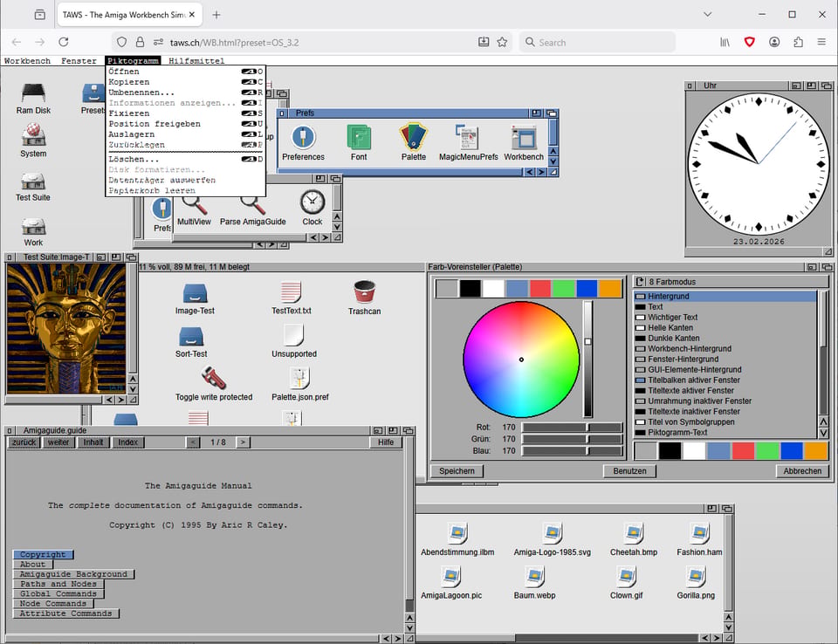Click the Hilfe button in Amigaguide
The image size is (838, 644).
pos(385,442)
